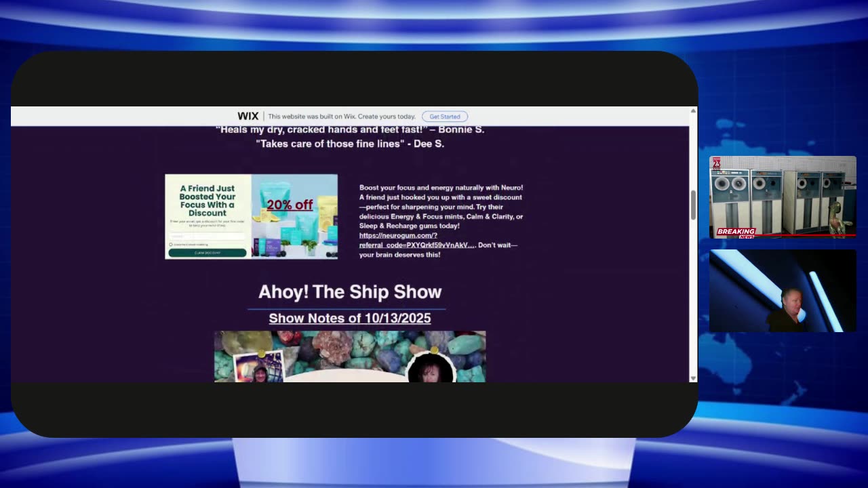
Task: Click the gemstones show banner image
Action: 350,357
